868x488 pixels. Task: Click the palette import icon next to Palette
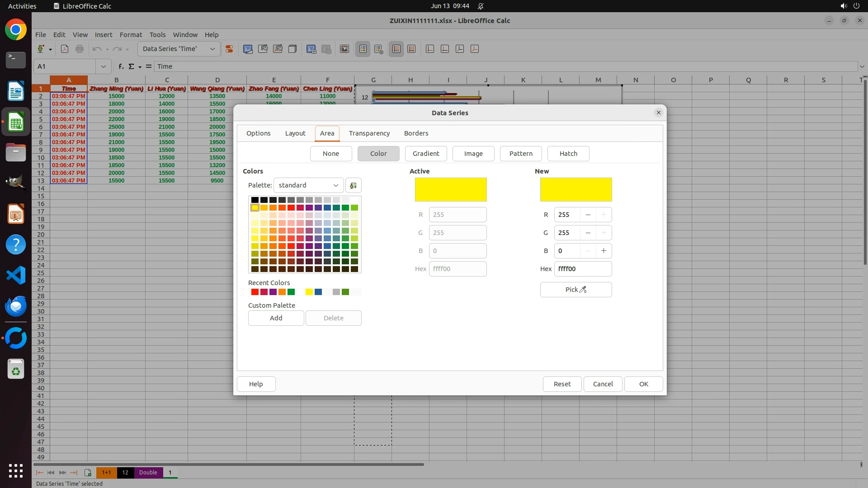click(353, 185)
